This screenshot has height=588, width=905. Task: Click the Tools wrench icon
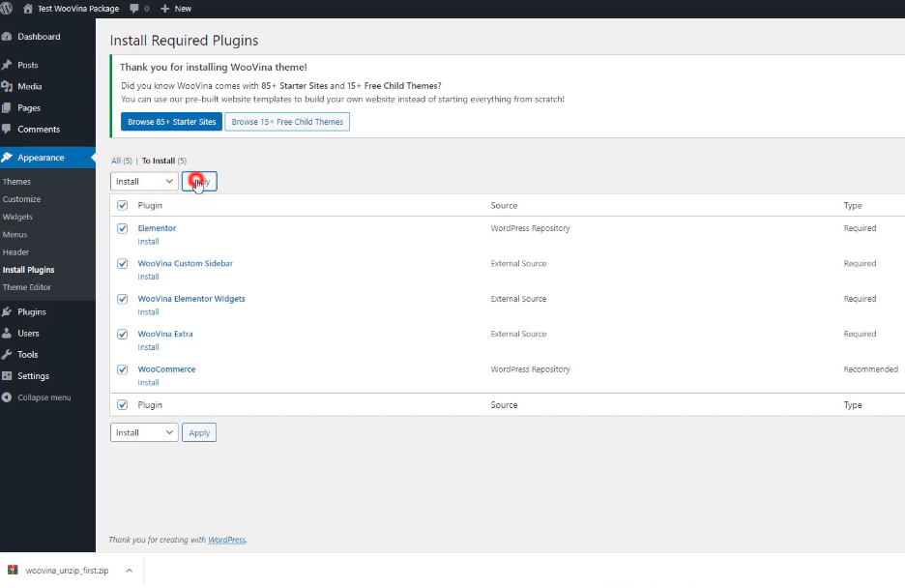click(7, 355)
